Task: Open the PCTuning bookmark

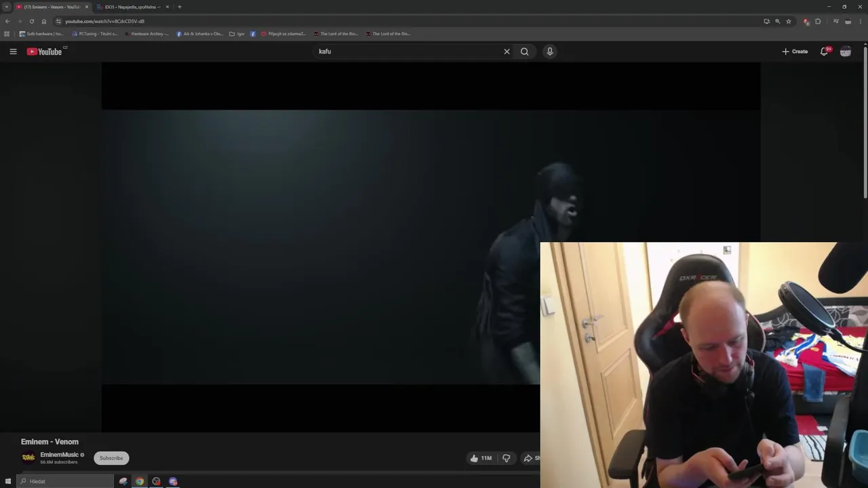Action: click(x=94, y=34)
